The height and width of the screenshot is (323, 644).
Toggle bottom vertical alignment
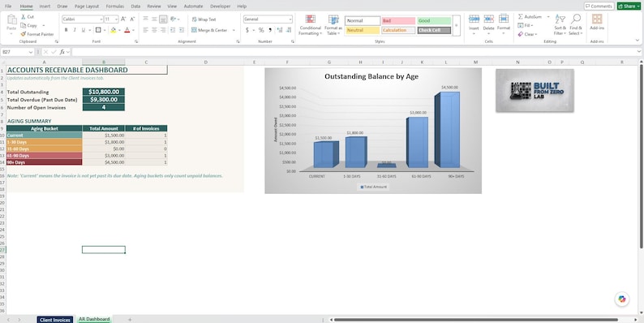tap(163, 19)
